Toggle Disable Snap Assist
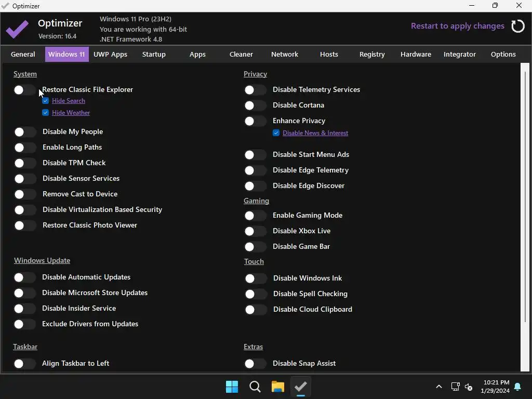Screen dimensions: 532x399 [255, 364]
